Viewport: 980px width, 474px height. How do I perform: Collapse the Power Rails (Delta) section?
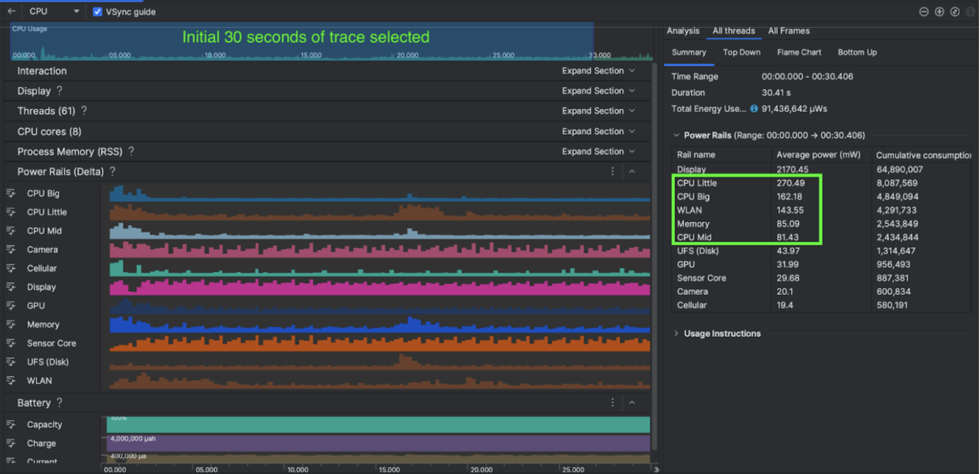pos(632,171)
